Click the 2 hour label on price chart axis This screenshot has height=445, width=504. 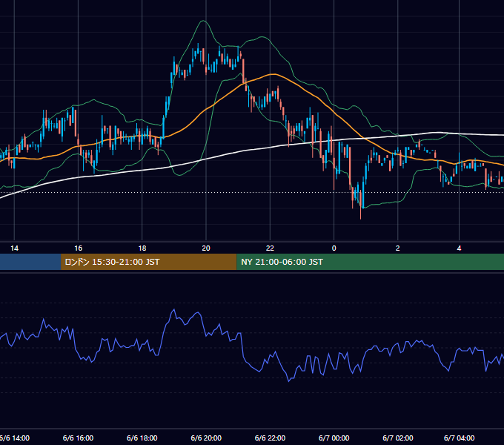tap(397, 248)
